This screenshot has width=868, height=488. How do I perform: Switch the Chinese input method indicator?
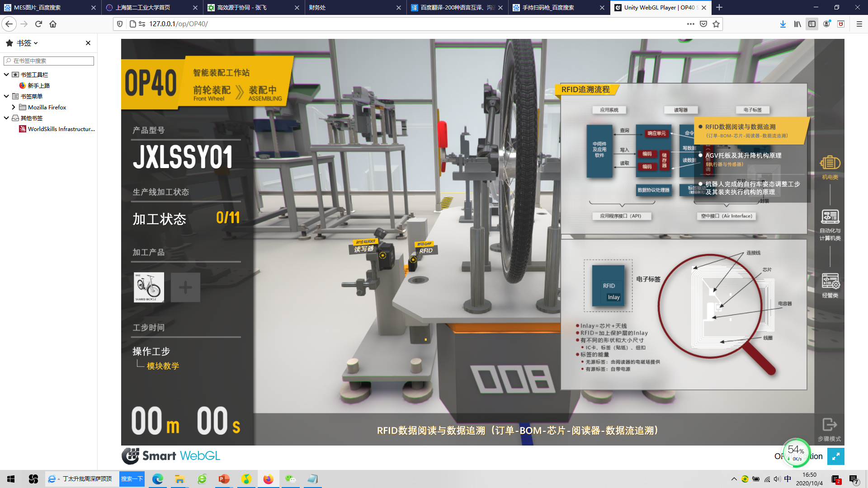click(788, 479)
